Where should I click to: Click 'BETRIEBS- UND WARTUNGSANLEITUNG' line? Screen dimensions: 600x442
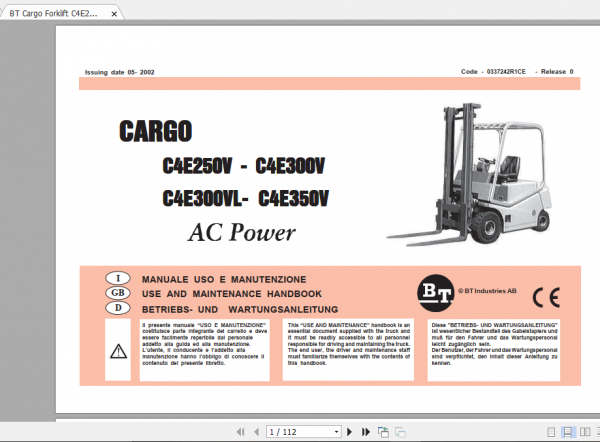click(240, 309)
